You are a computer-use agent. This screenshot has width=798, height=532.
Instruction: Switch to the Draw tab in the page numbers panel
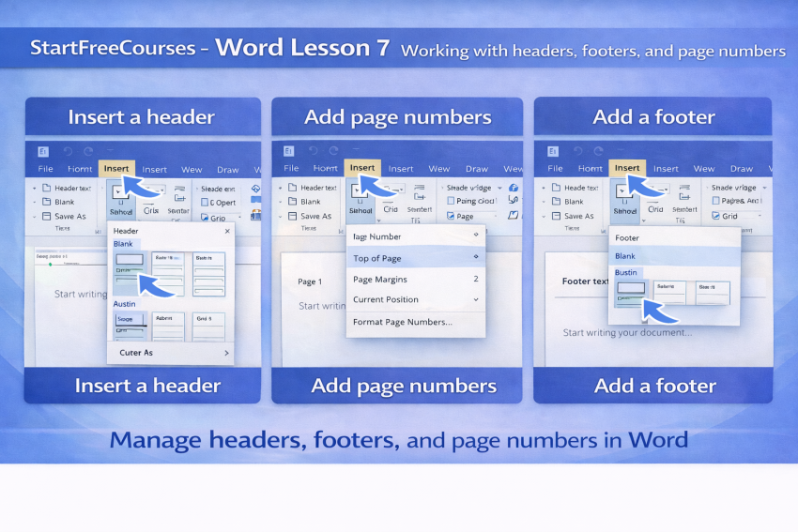click(x=477, y=169)
